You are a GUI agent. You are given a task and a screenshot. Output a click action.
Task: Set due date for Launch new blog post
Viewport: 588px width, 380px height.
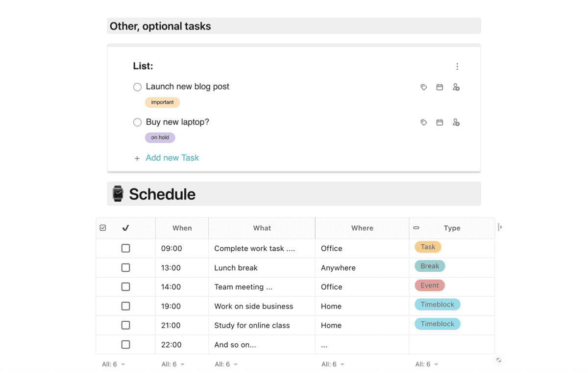click(440, 87)
